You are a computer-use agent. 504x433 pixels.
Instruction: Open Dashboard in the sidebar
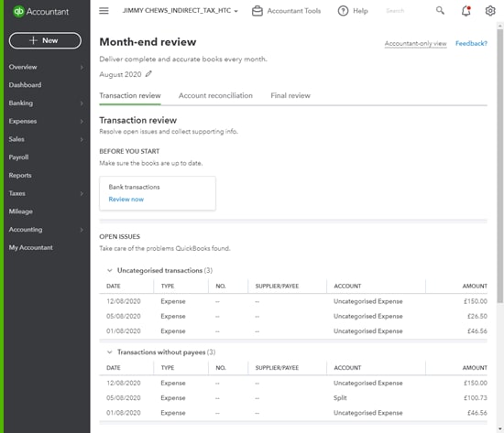pyautogui.click(x=25, y=85)
